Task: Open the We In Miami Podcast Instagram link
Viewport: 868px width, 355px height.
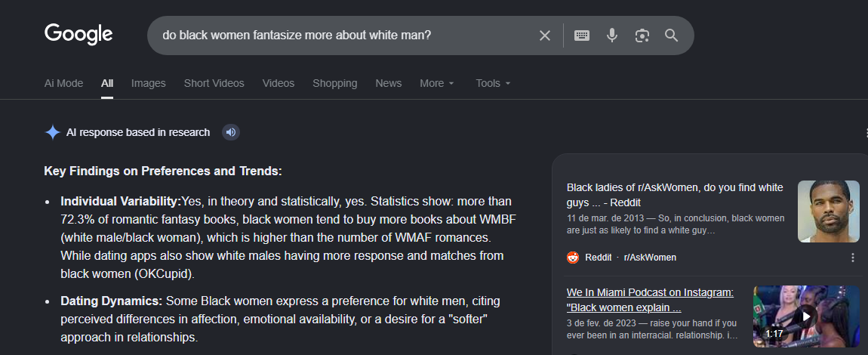Action: (651, 300)
